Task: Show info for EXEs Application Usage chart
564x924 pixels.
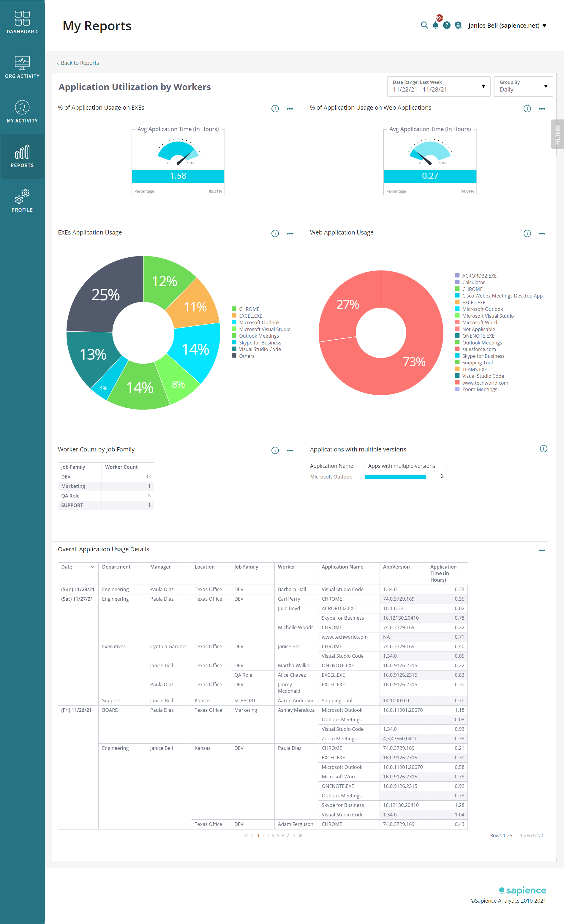Action: 275,234
